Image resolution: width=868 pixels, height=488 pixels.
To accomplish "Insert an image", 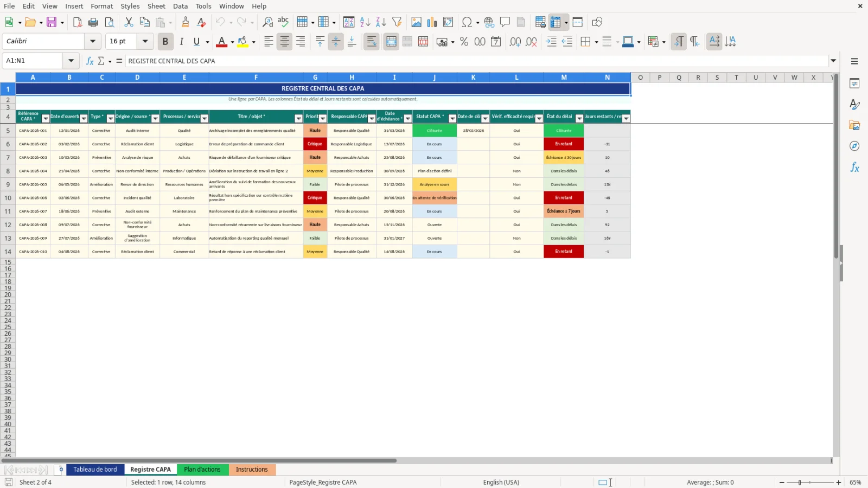I will point(416,22).
